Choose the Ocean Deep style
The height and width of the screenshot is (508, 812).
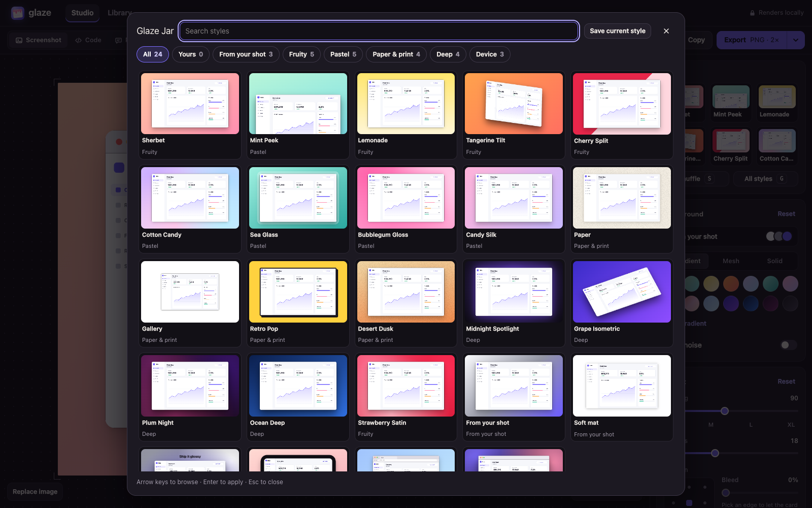[298, 397]
